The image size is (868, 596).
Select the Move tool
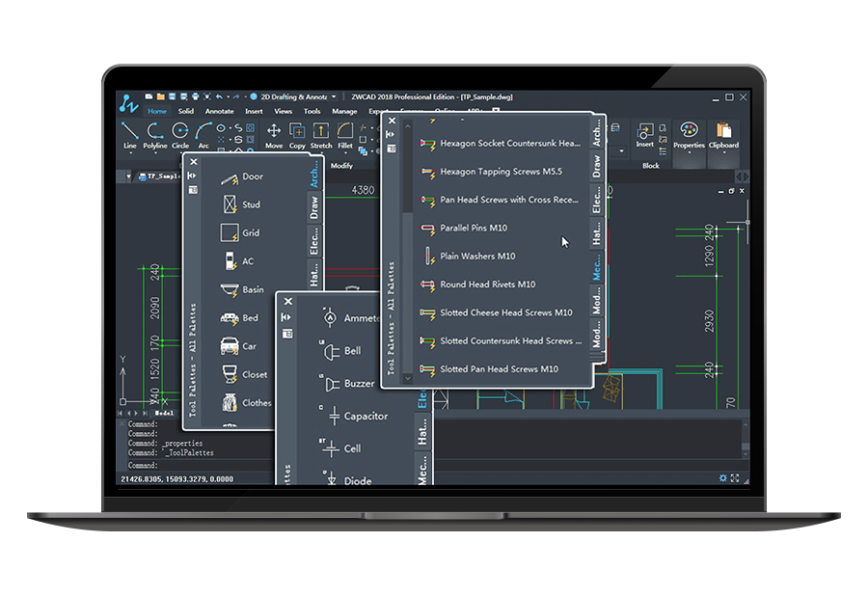(x=274, y=136)
